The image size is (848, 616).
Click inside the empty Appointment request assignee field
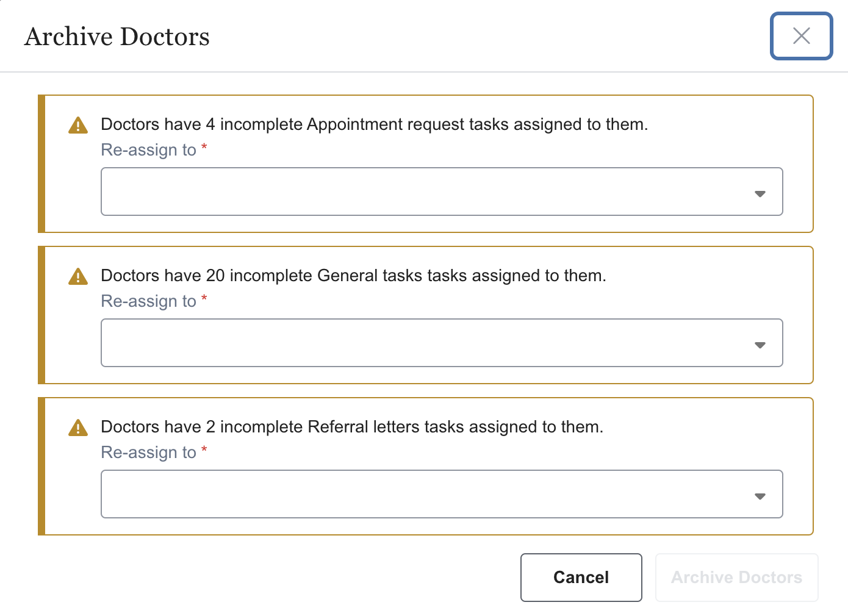[366, 192]
